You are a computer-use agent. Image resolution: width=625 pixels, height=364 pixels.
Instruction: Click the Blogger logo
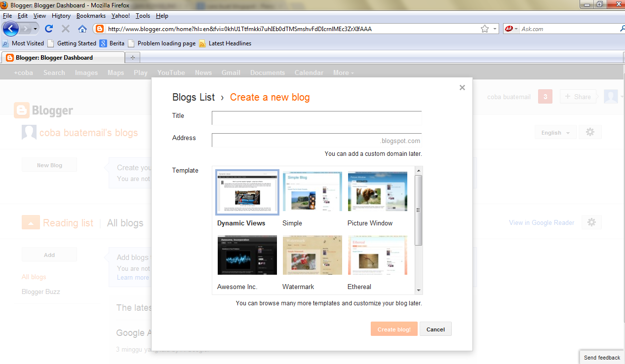tap(43, 110)
